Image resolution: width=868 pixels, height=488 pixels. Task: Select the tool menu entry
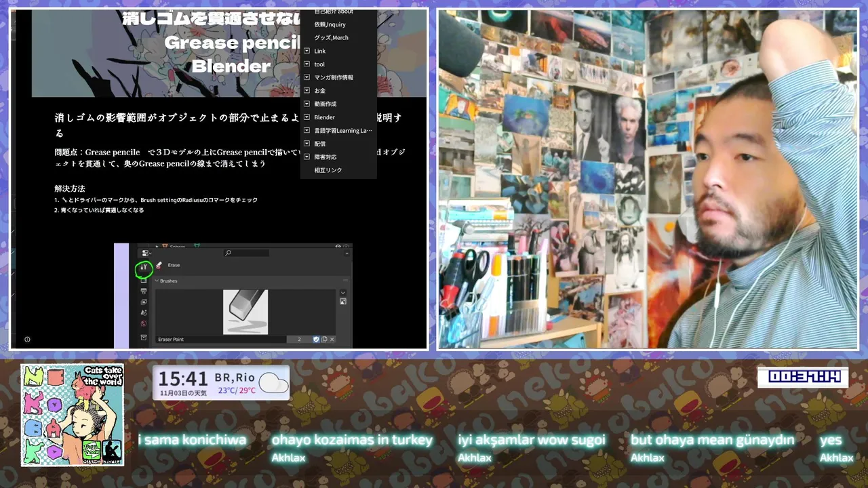pos(319,64)
